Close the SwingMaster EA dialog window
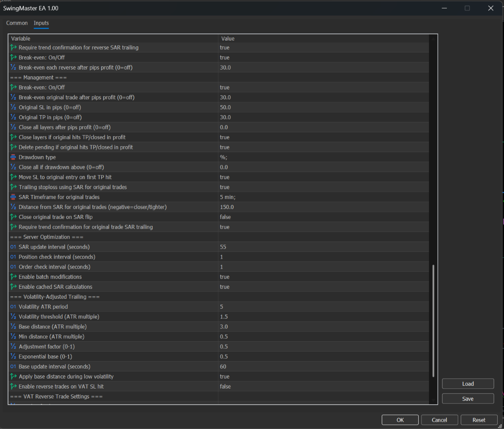The width and height of the screenshot is (504, 429). tap(491, 8)
